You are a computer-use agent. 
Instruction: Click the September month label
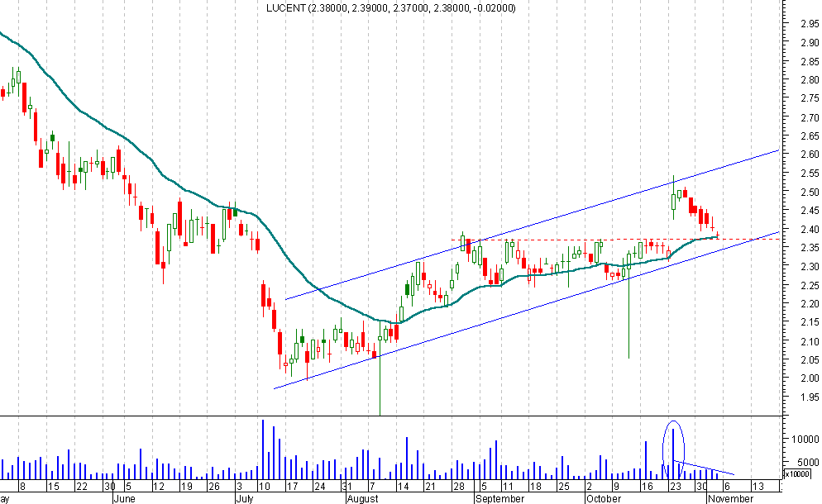(x=499, y=498)
